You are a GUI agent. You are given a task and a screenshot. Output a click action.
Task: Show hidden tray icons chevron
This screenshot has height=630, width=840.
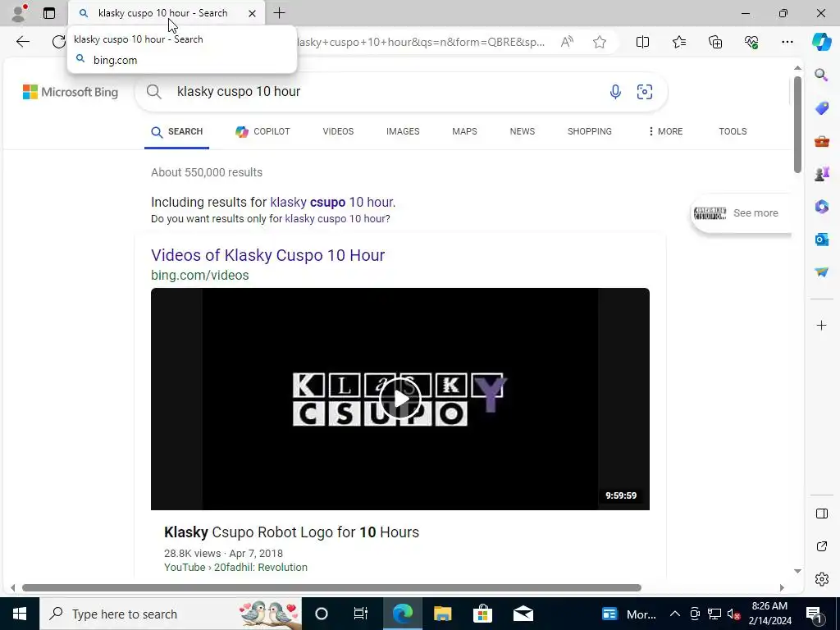tap(675, 614)
